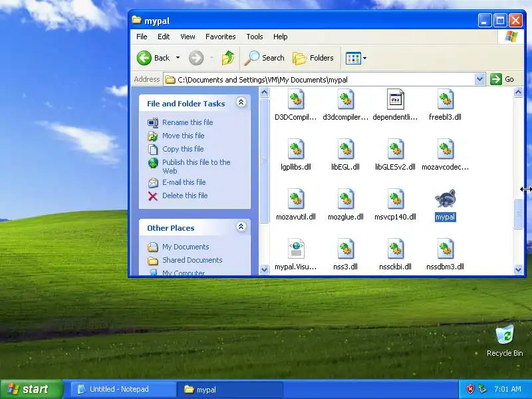
Task: Expand the Address bar dropdown
Action: point(479,79)
